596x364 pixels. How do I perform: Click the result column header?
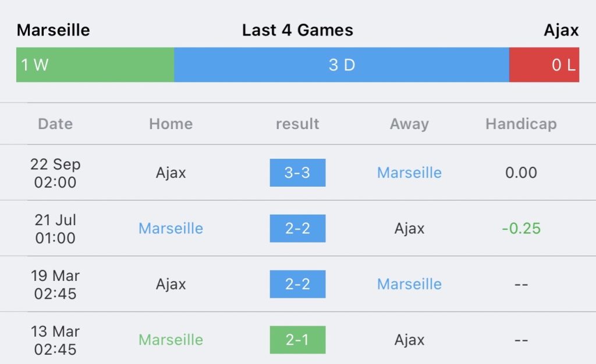pos(297,124)
